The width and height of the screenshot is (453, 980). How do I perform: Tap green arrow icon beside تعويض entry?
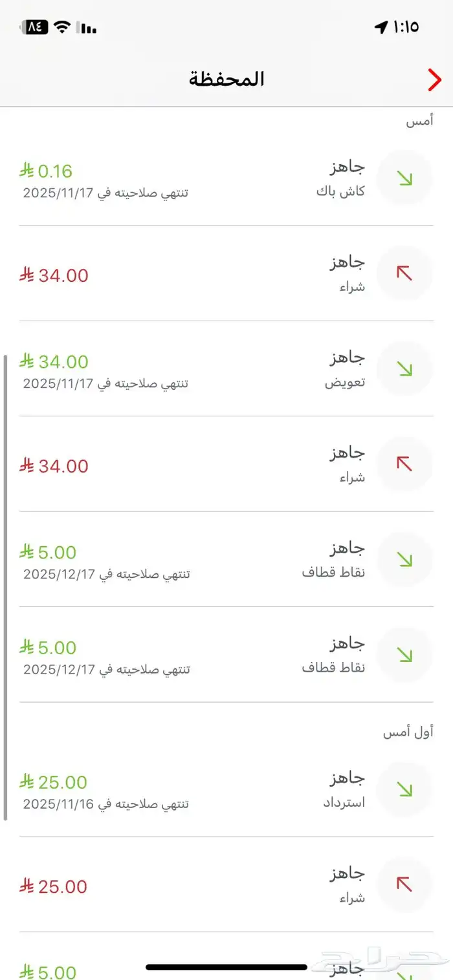click(x=405, y=368)
